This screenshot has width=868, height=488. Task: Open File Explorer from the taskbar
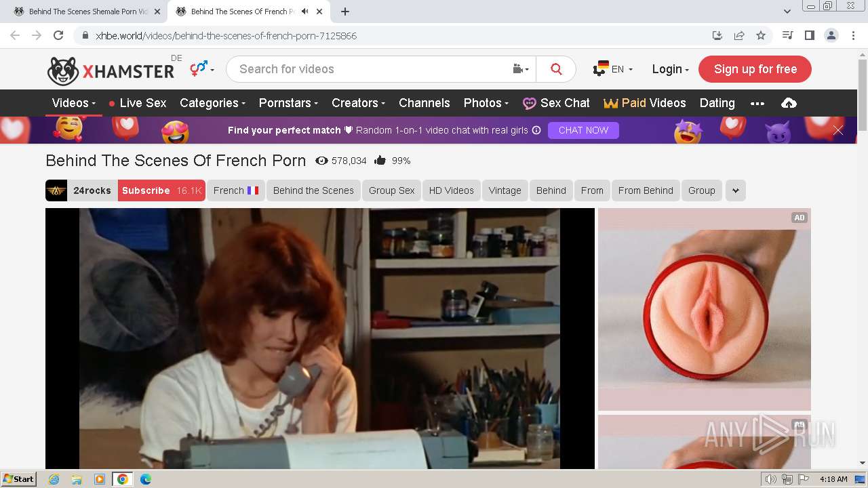[x=77, y=479]
